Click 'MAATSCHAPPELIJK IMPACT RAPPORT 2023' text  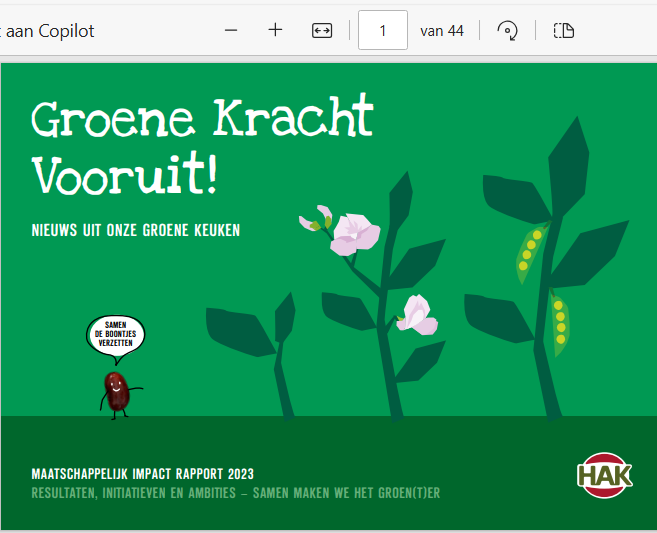(x=142, y=474)
